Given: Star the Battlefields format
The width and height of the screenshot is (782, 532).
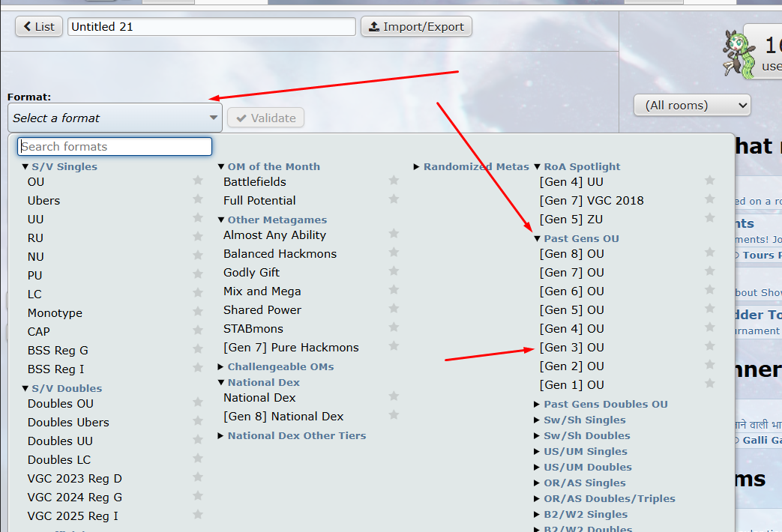Looking at the screenshot, I should pyautogui.click(x=394, y=180).
